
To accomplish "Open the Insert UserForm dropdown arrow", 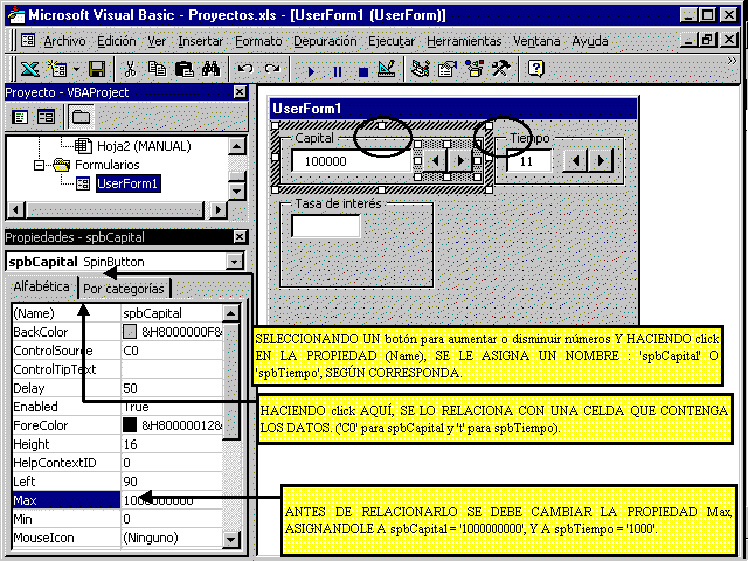I will 76,70.
